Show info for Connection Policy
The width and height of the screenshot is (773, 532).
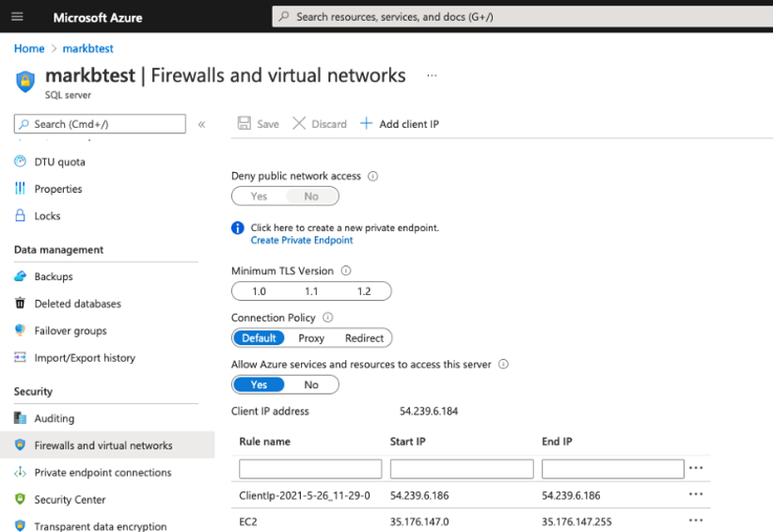[x=328, y=318]
